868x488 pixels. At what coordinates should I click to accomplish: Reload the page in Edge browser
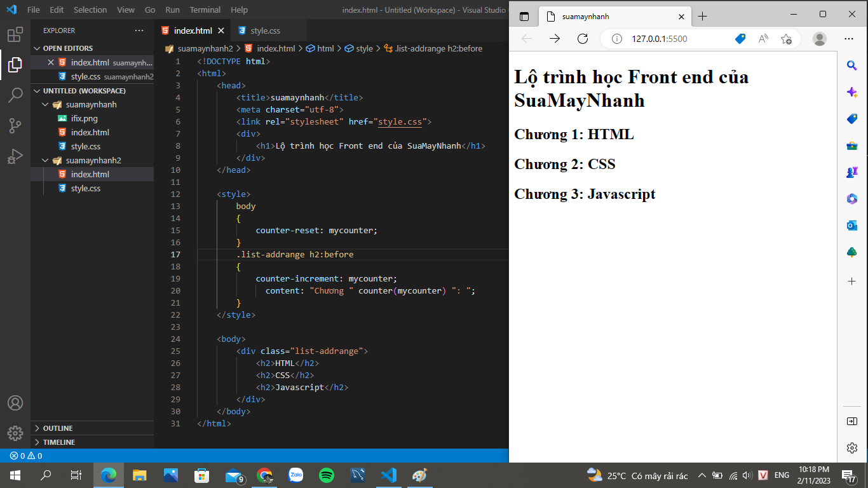coord(583,39)
